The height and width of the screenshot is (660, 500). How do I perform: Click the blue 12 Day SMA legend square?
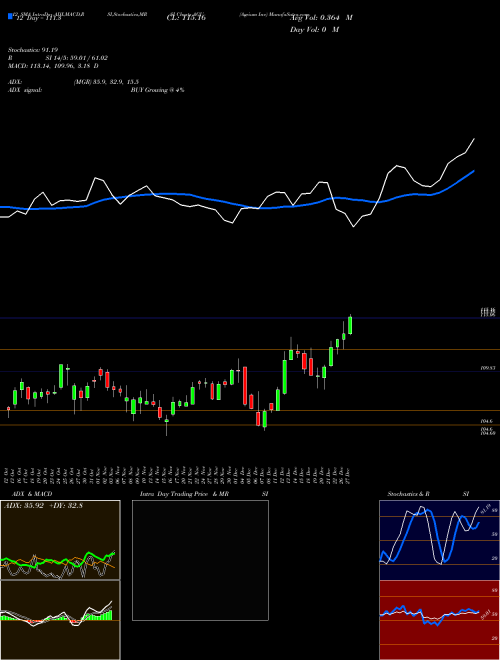tap(10, 16)
